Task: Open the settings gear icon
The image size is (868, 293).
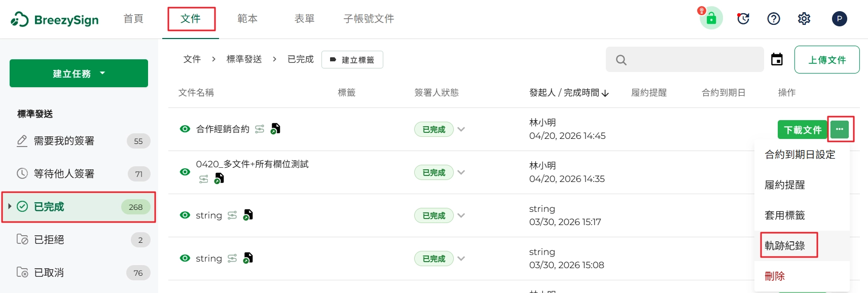Action: click(804, 19)
